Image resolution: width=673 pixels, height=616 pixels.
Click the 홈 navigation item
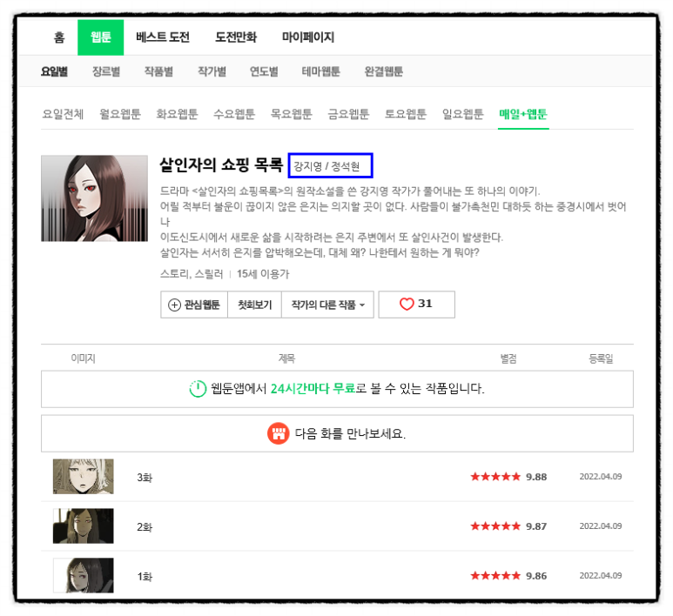pos(59,37)
